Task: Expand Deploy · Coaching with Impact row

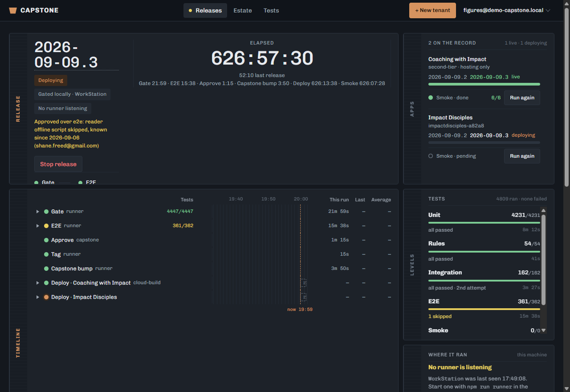Action: (x=38, y=283)
